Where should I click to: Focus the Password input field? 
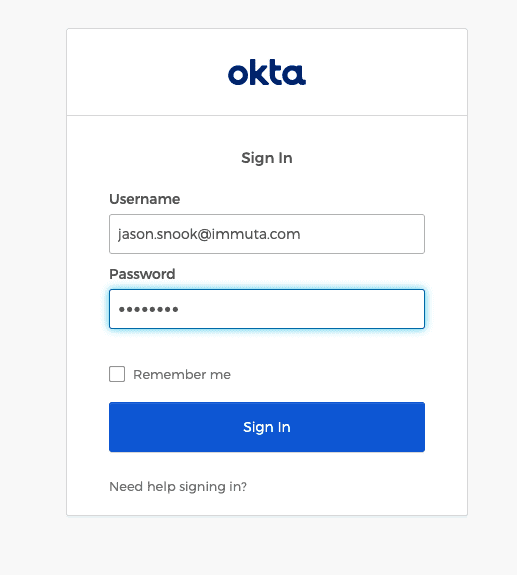(267, 309)
